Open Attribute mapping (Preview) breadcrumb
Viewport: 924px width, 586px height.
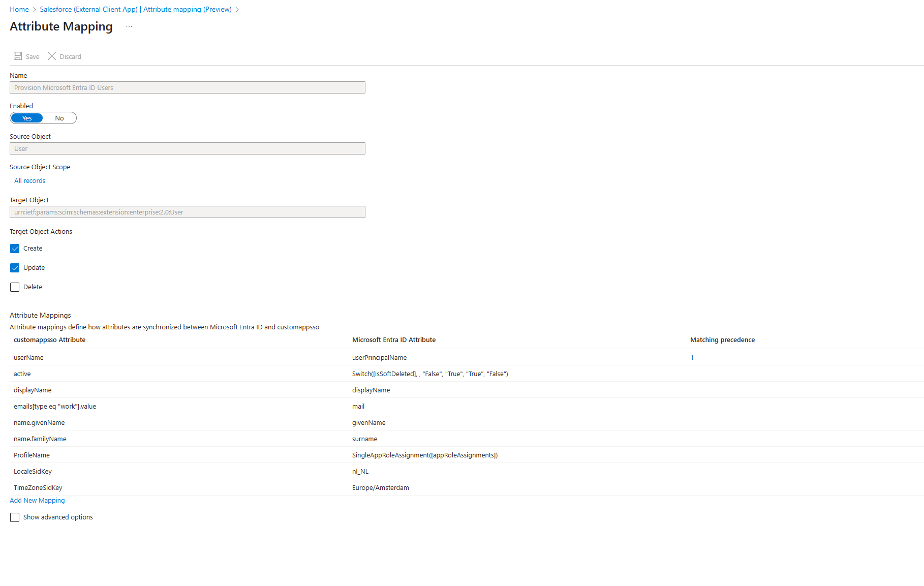coord(187,9)
